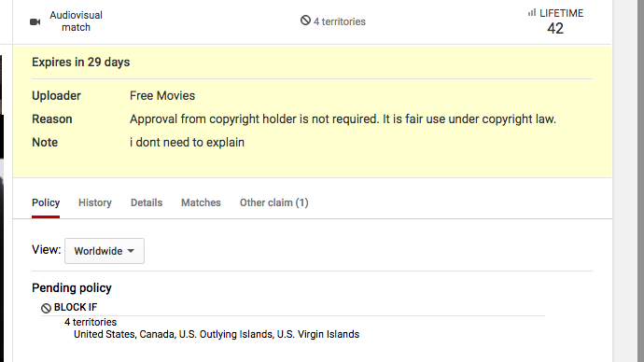644x362 pixels.
Task: Switch to the Policy tab
Action: pyautogui.click(x=46, y=202)
